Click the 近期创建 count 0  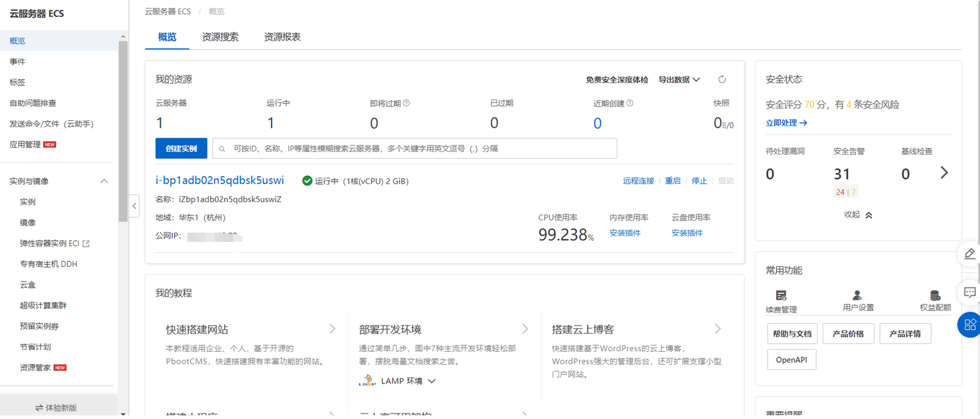coord(597,123)
